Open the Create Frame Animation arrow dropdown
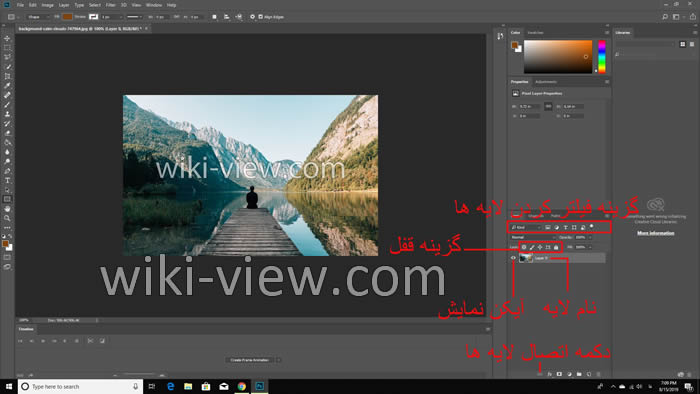The height and width of the screenshot is (394, 700). [279, 360]
